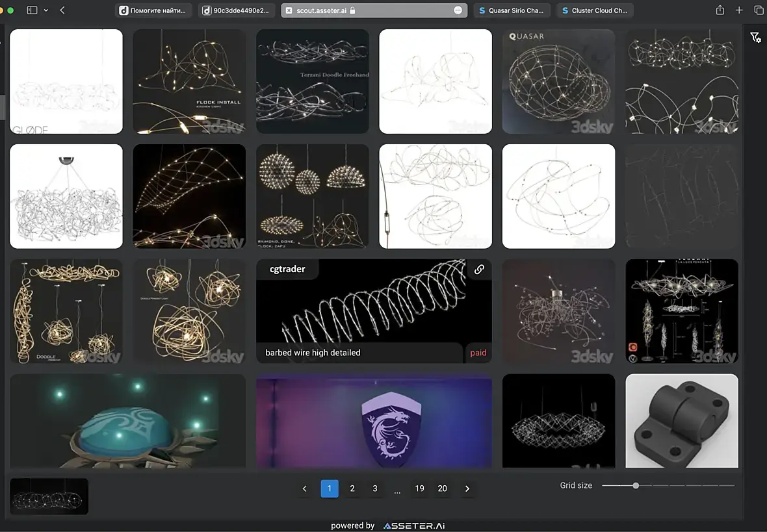Click the copy link icon on cgtrader card
The width and height of the screenshot is (767, 532).
(479, 270)
